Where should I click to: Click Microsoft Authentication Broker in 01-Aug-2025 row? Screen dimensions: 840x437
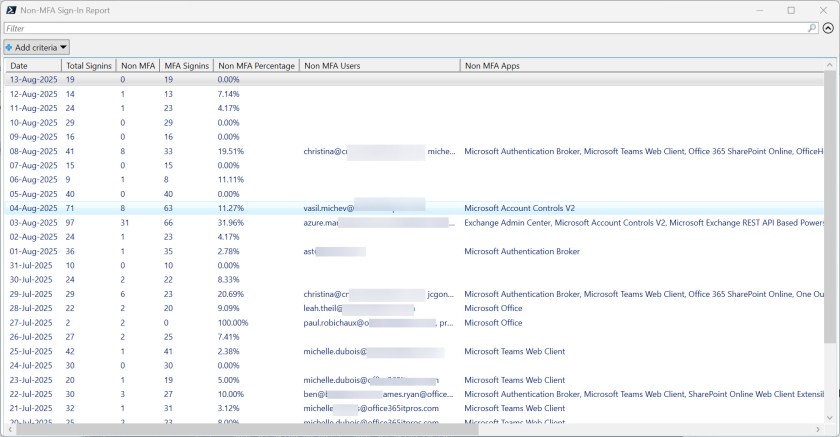click(522, 251)
